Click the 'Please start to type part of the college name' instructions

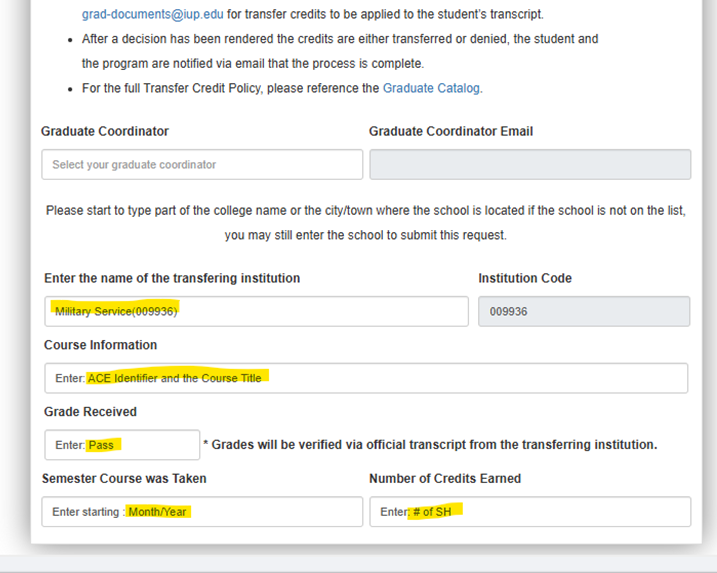(366, 223)
